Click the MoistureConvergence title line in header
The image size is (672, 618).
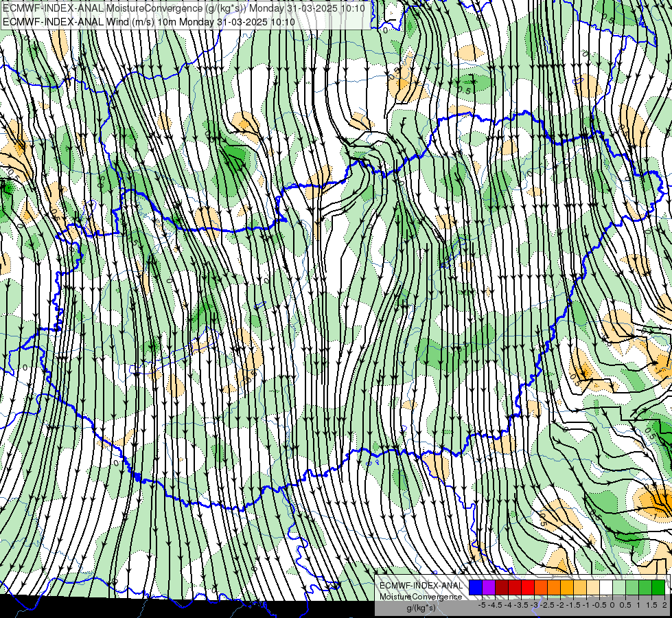tap(184, 8)
